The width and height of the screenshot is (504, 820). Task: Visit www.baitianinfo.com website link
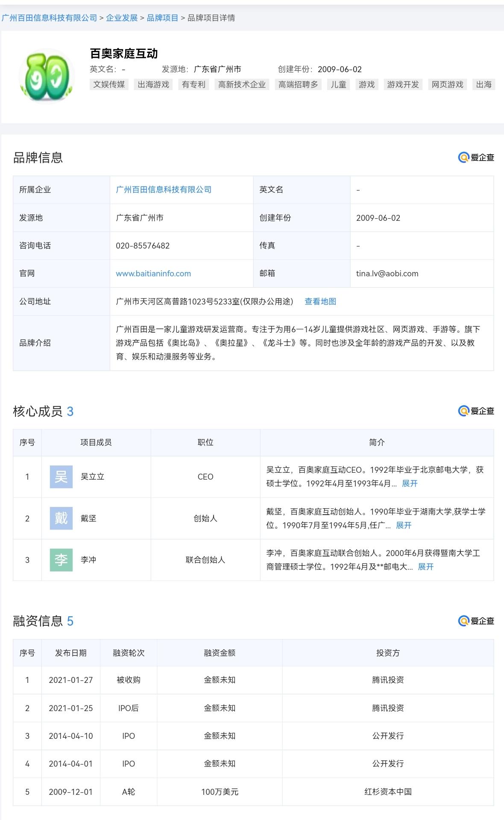[153, 273]
